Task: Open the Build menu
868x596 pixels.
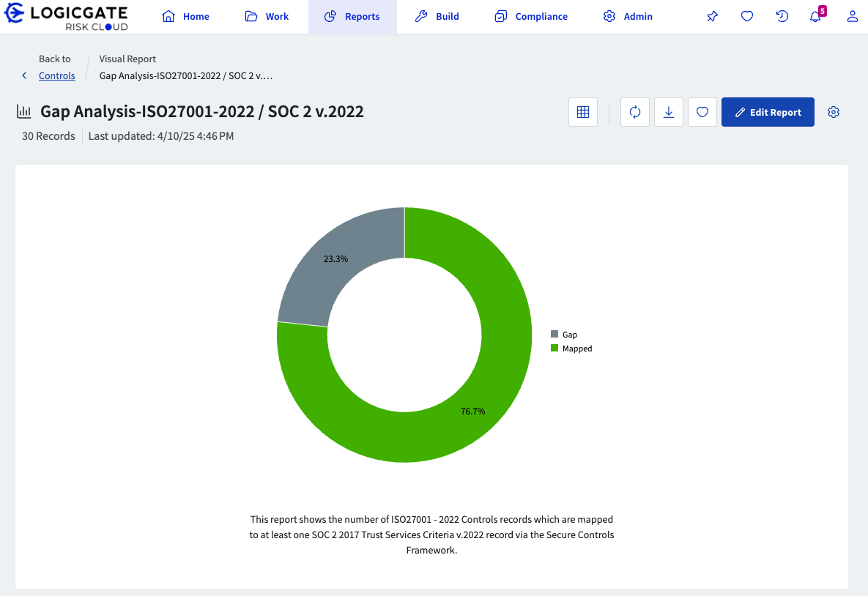Action: [437, 17]
